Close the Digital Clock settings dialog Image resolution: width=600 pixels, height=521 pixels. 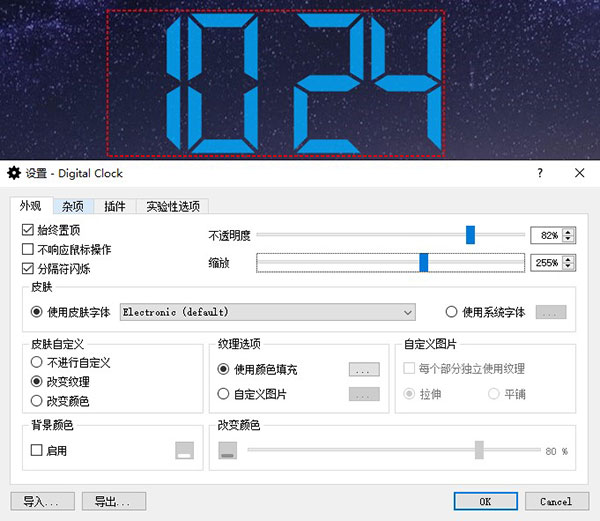[x=580, y=173]
